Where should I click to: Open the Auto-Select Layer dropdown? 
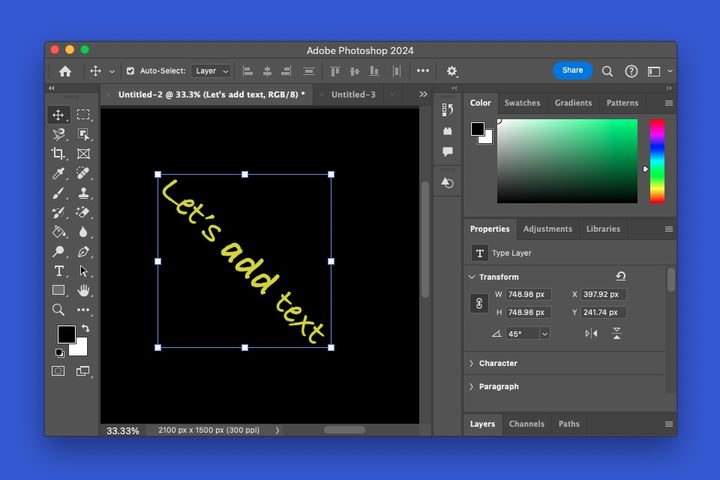[211, 71]
